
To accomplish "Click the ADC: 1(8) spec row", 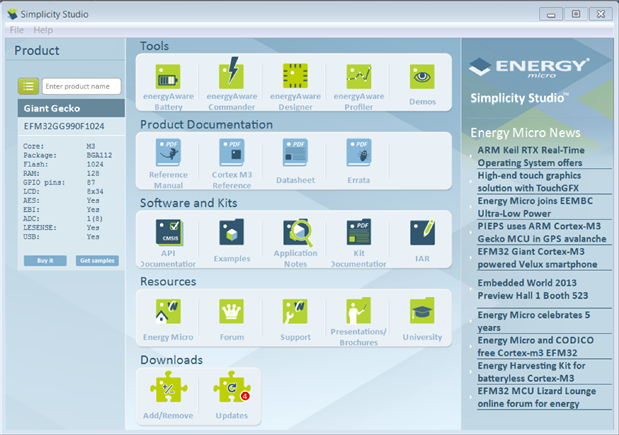I will click(63, 219).
